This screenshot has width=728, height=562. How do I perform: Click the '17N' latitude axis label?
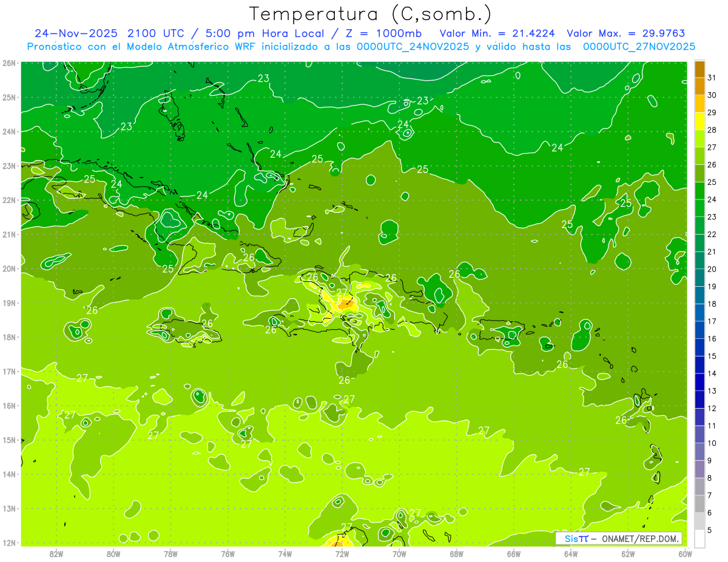point(9,372)
